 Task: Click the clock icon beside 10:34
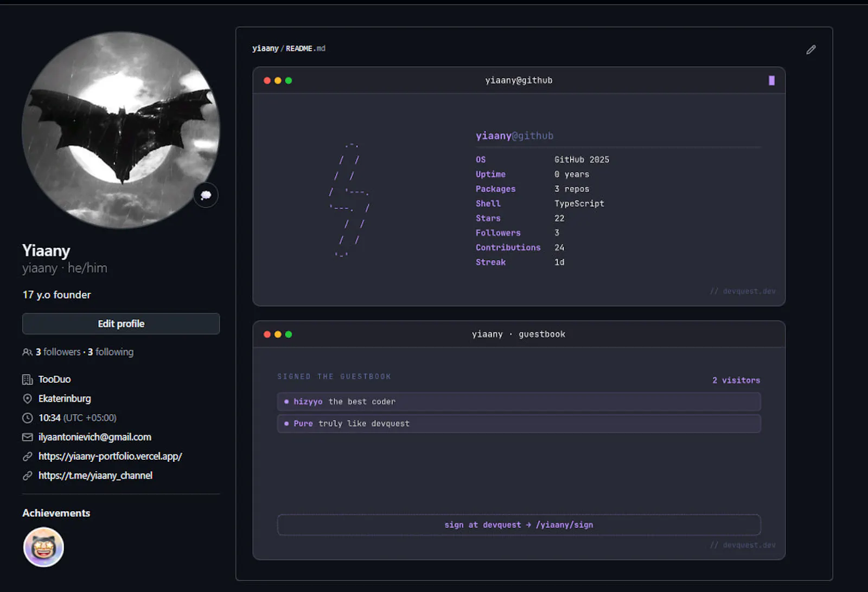coord(27,418)
